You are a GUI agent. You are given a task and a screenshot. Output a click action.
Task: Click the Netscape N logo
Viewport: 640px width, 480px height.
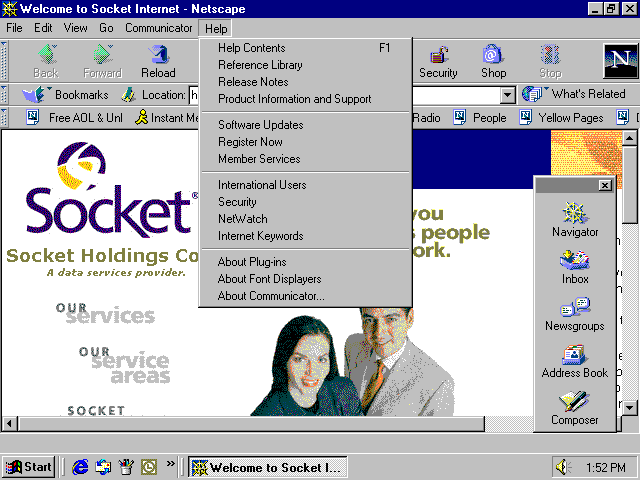(620, 61)
